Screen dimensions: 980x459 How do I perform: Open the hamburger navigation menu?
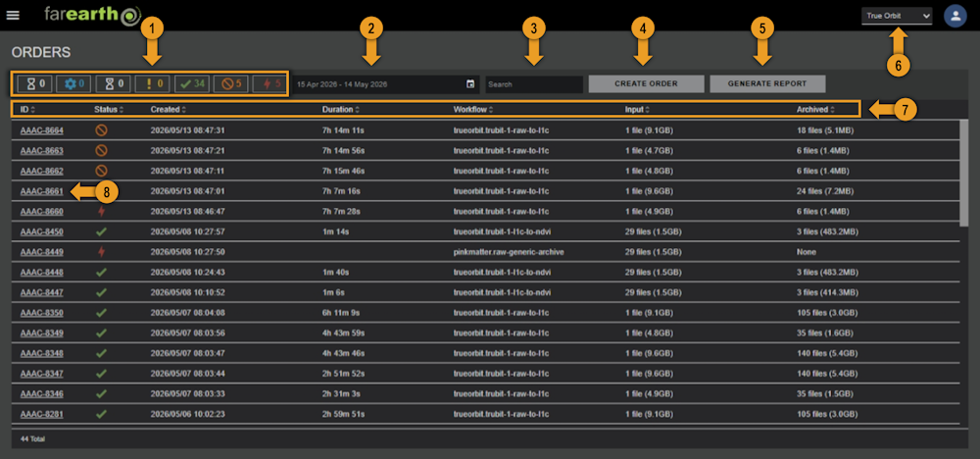point(13,15)
